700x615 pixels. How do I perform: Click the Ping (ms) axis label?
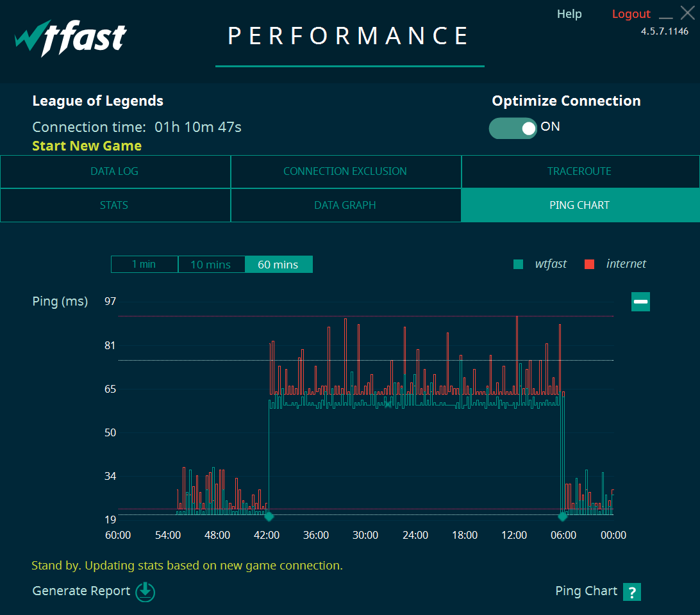click(60, 302)
